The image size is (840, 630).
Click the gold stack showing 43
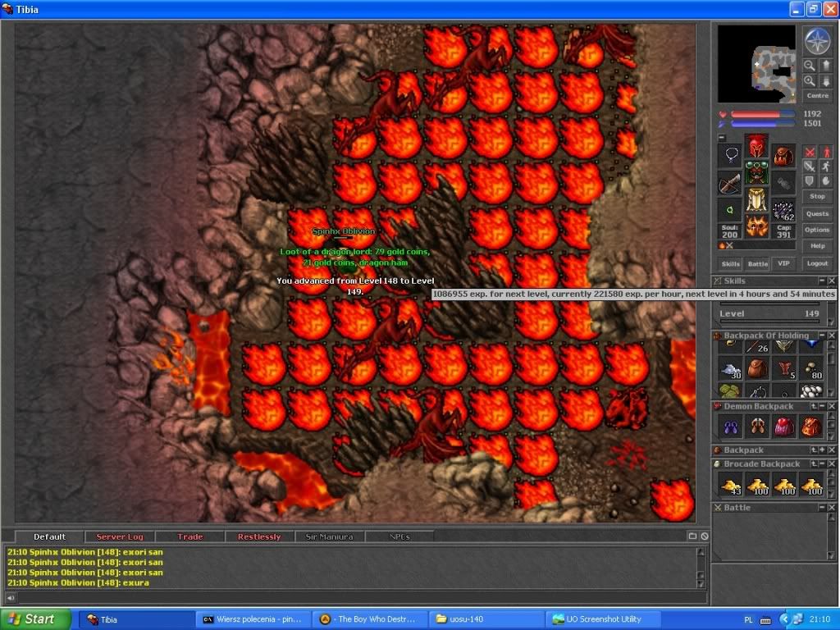coord(731,484)
